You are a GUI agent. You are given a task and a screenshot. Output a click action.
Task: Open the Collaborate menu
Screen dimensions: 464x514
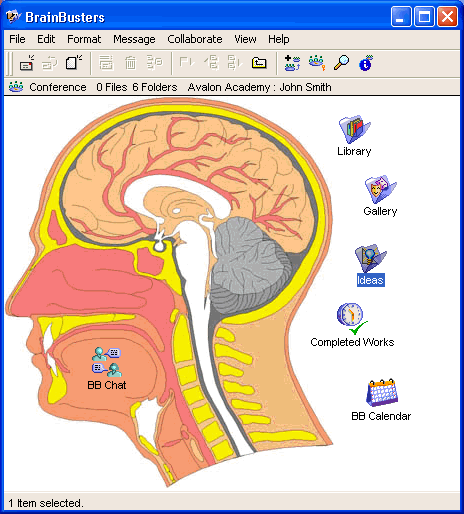[x=195, y=39]
